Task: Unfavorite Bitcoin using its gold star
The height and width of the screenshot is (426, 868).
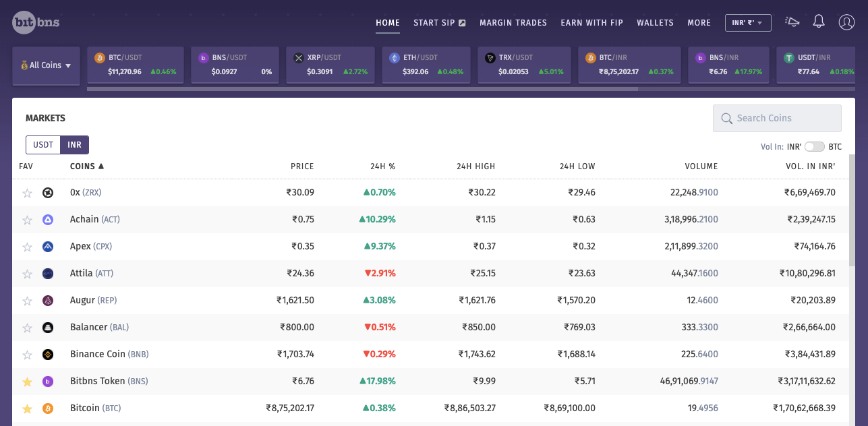Action: [x=27, y=408]
